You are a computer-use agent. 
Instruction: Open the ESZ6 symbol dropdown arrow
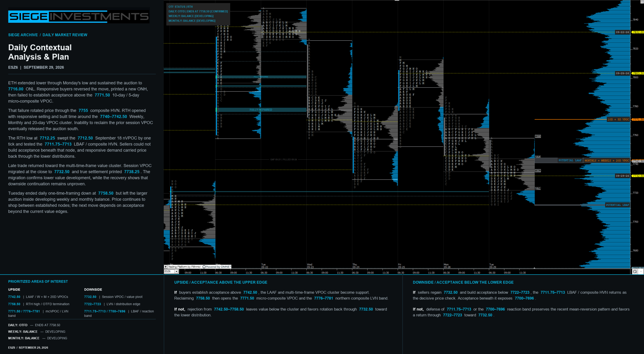[176, 271]
